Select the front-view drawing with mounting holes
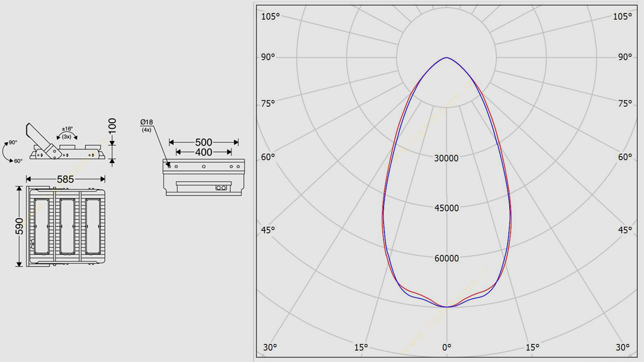The height and width of the screenshot is (362, 644). (x=204, y=178)
